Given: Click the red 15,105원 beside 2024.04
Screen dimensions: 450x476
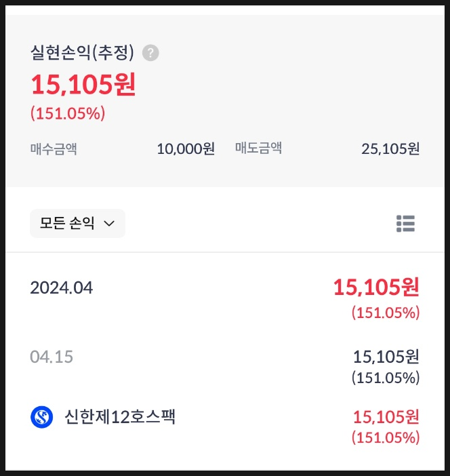Looking at the screenshot, I should 376,287.
